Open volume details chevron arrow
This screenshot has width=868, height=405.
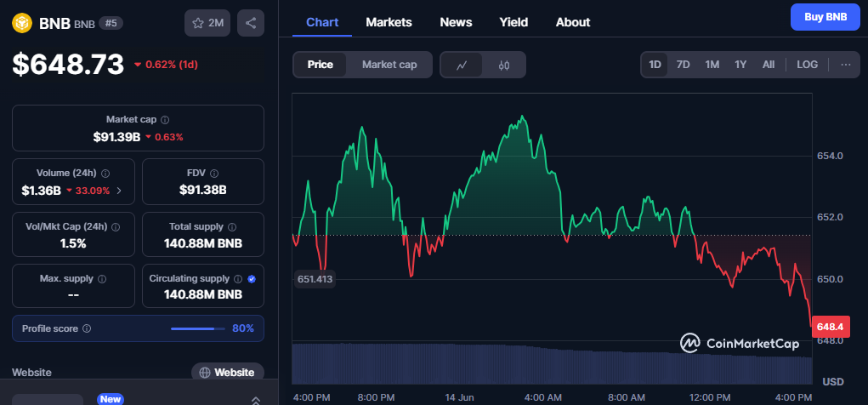(119, 191)
